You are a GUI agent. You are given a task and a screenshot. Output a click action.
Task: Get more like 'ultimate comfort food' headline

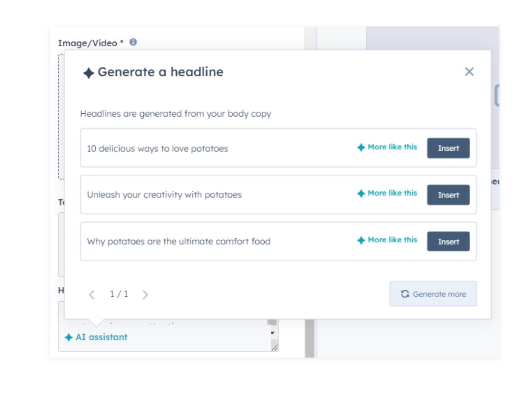[387, 240]
